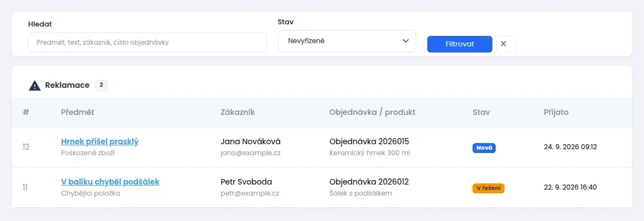Click email jana@example.cz

(250, 152)
